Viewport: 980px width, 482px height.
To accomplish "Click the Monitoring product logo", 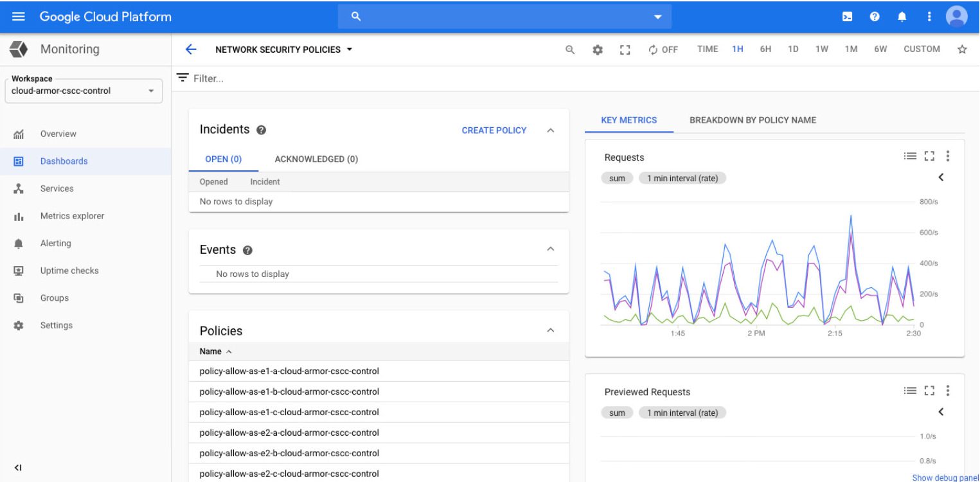I will 19,49.
